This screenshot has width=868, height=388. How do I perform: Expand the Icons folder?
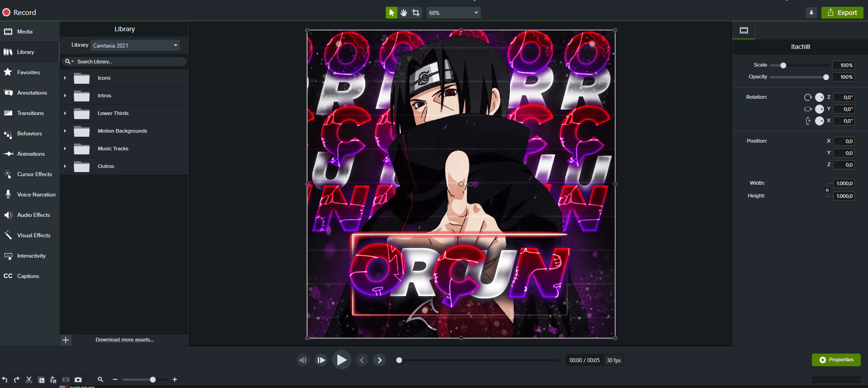pyautogui.click(x=65, y=78)
